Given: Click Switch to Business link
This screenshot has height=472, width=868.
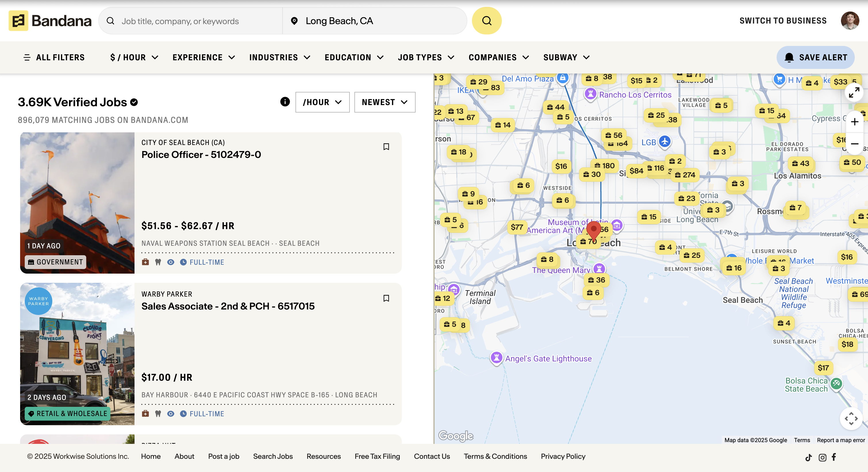Looking at the screenshot, I should [x=783, y=21].
